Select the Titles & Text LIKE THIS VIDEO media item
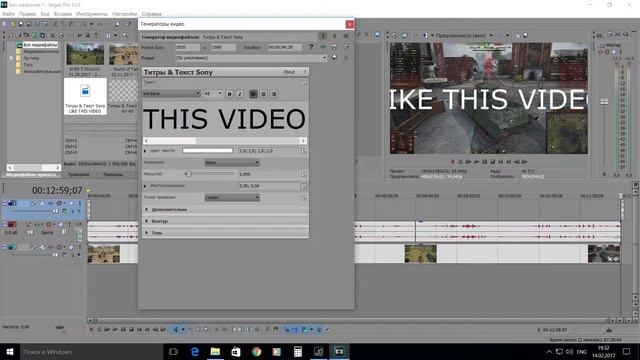The width and height of the screenshot is (640, 360). [85, 96]
